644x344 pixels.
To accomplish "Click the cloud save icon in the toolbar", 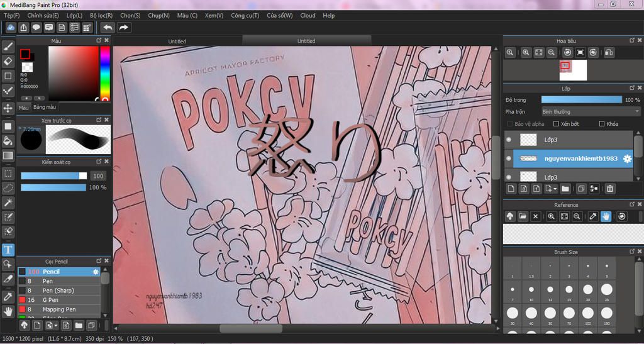I will (x=11, y=28).
